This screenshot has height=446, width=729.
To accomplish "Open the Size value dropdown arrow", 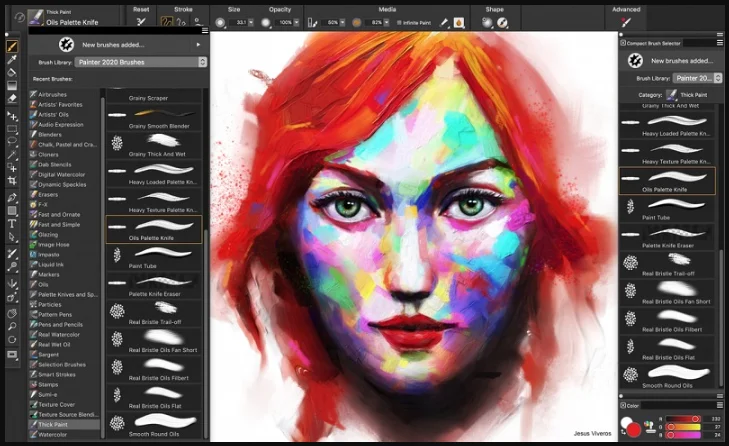I will (x=251, y=22).
